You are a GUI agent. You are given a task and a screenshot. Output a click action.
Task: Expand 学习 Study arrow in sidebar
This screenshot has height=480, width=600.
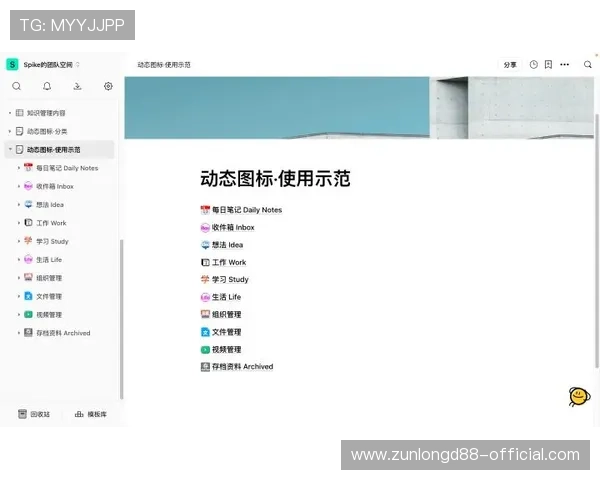(x=19, y=241)
